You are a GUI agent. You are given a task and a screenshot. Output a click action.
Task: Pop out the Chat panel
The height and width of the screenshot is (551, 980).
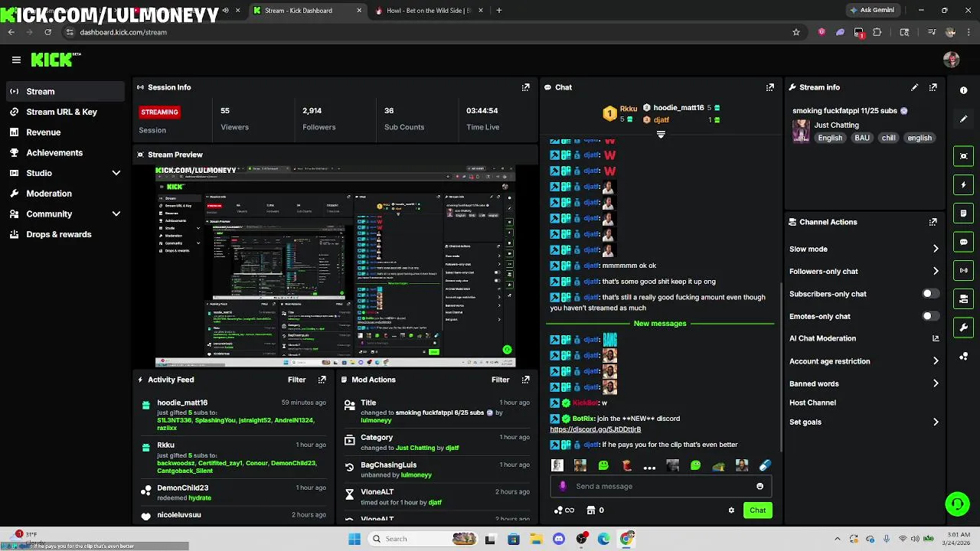point(769,87)
